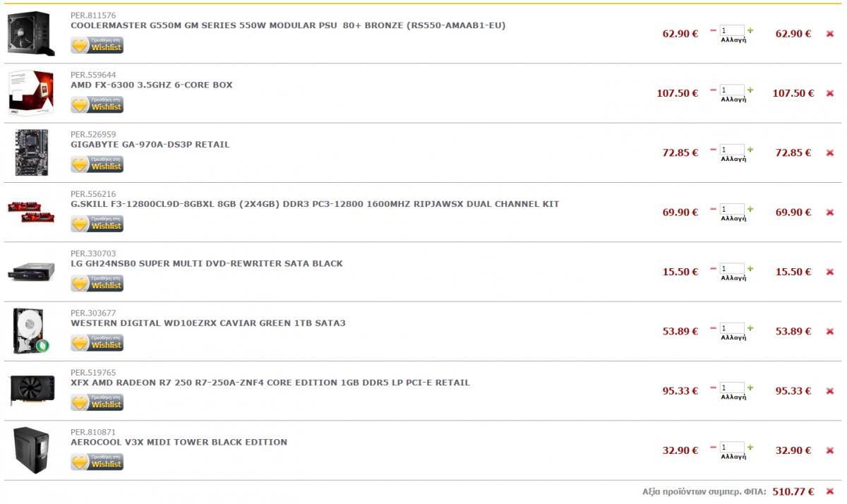Click quantity field for Coolermaster PSU
This screenshot has height=504, width=847.
732,30
